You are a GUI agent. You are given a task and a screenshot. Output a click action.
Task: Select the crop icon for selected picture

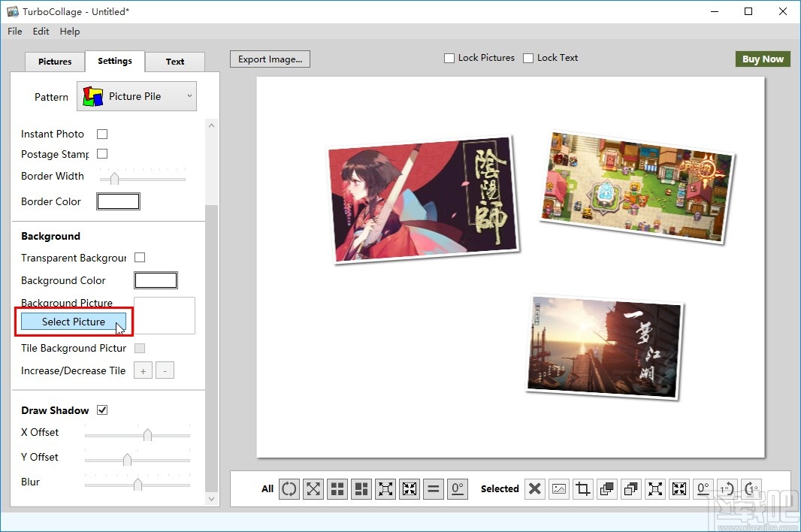(582, 488)
